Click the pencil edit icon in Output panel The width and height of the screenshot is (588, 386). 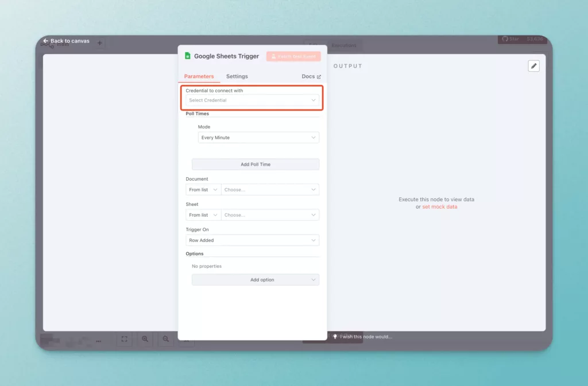point(533,66)
